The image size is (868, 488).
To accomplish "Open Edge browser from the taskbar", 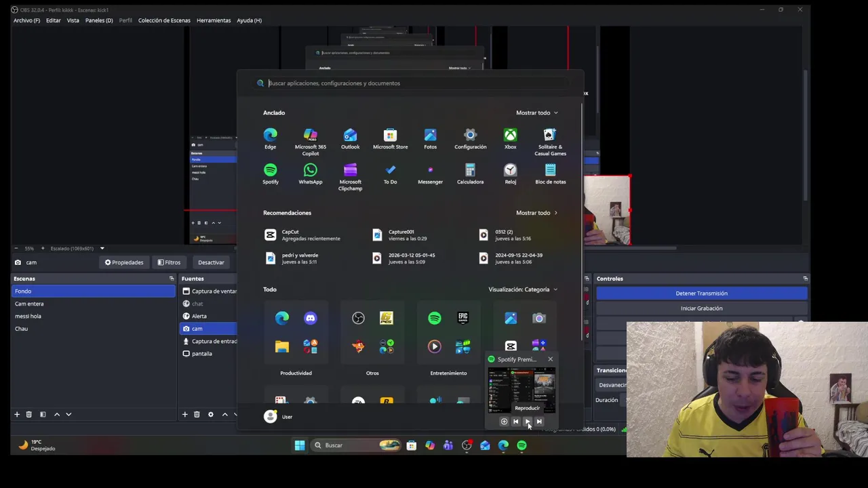I will [x=503, y=445].
